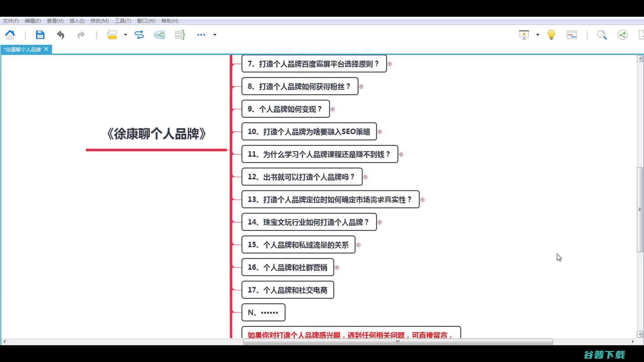Open the magnifier search icon
The image size is (644, 362).
click(602, 35)
